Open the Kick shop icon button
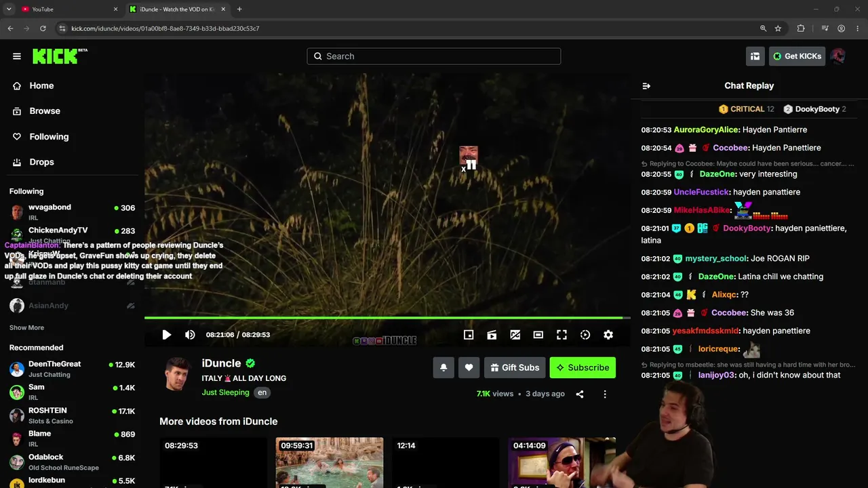The width and height of the screenshot is (868, 488). coord(755,56)
